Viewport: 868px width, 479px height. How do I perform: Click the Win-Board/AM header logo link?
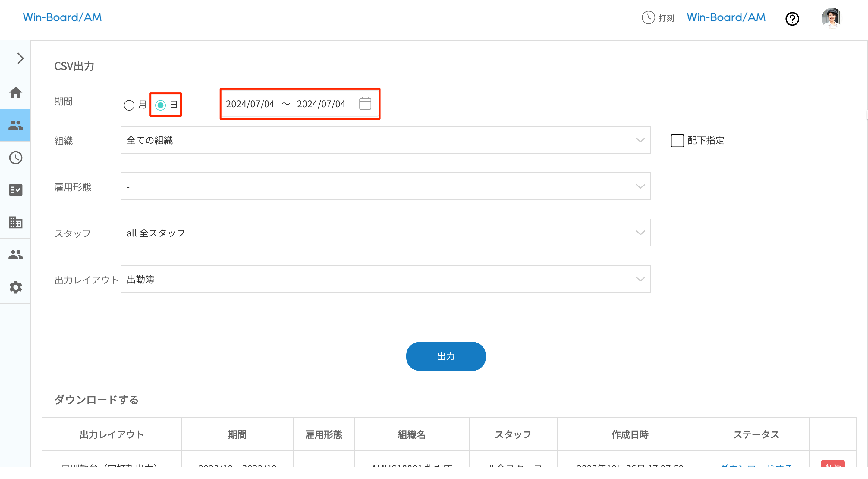click(62, 17)
